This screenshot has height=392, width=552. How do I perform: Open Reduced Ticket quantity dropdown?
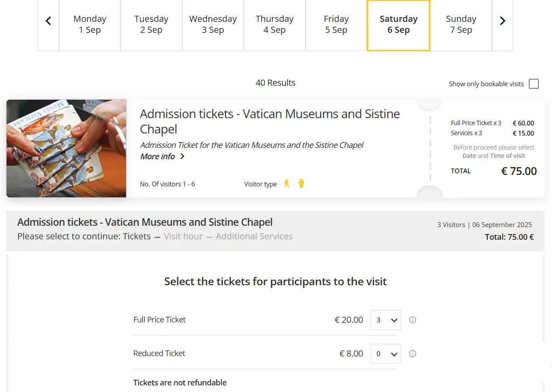point(386,353)
